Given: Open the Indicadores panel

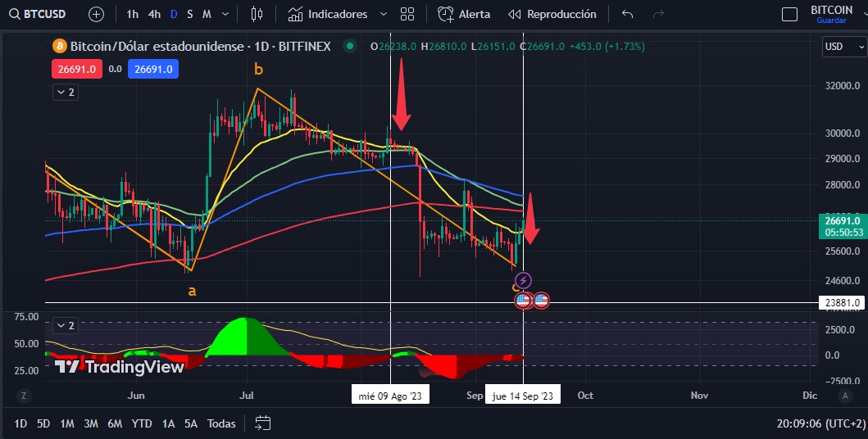Looking at the screenshot, I should click(328, 15).
